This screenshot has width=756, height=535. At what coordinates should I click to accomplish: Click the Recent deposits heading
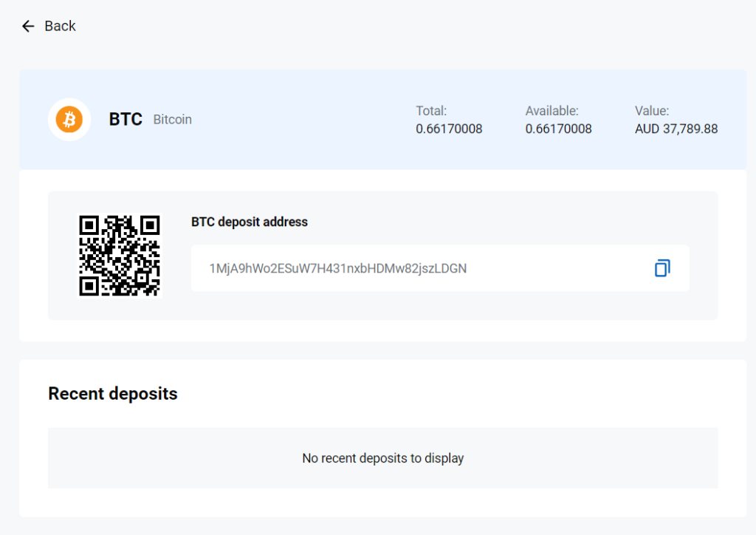112,394
